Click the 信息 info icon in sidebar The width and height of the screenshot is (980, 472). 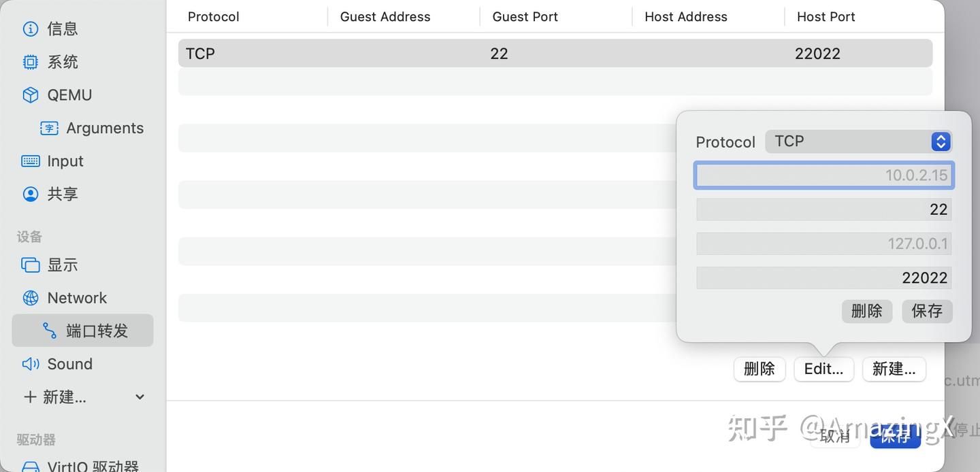pyautogui.click(x=31, y=29)
